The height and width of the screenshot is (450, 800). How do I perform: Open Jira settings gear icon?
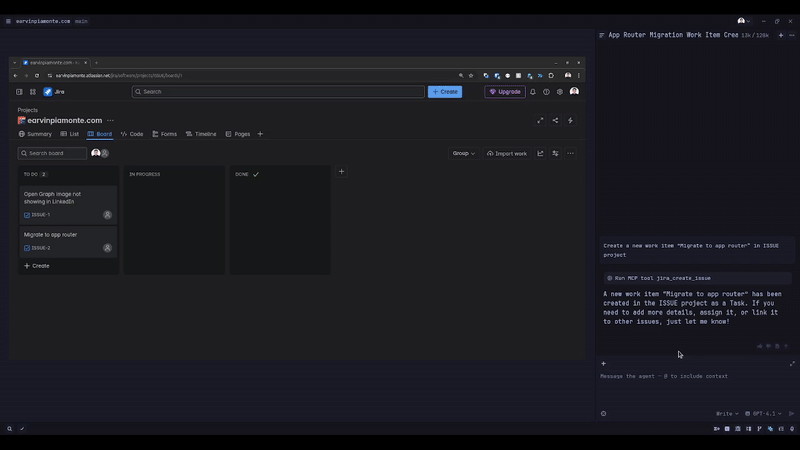click(560, 92)
